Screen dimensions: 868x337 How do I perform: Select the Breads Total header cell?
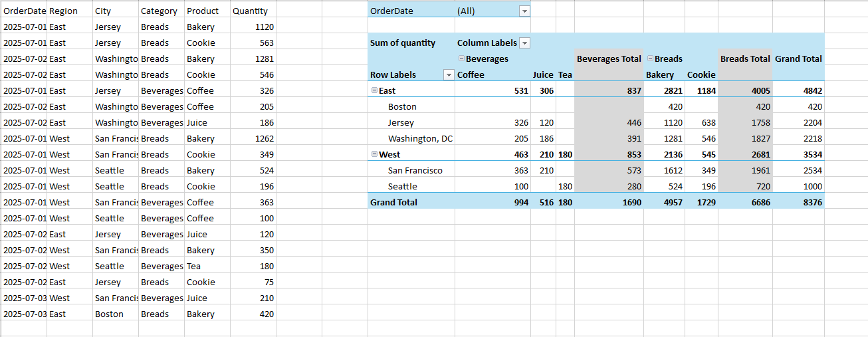744,59
